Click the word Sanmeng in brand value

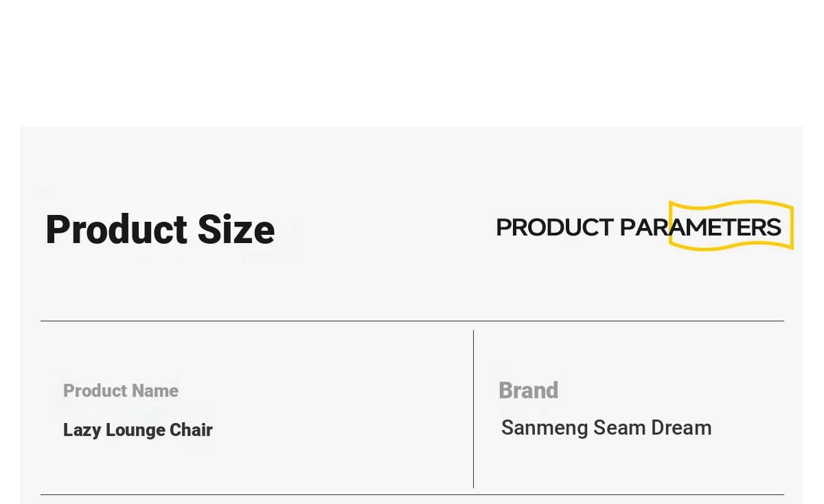point(545,428)
